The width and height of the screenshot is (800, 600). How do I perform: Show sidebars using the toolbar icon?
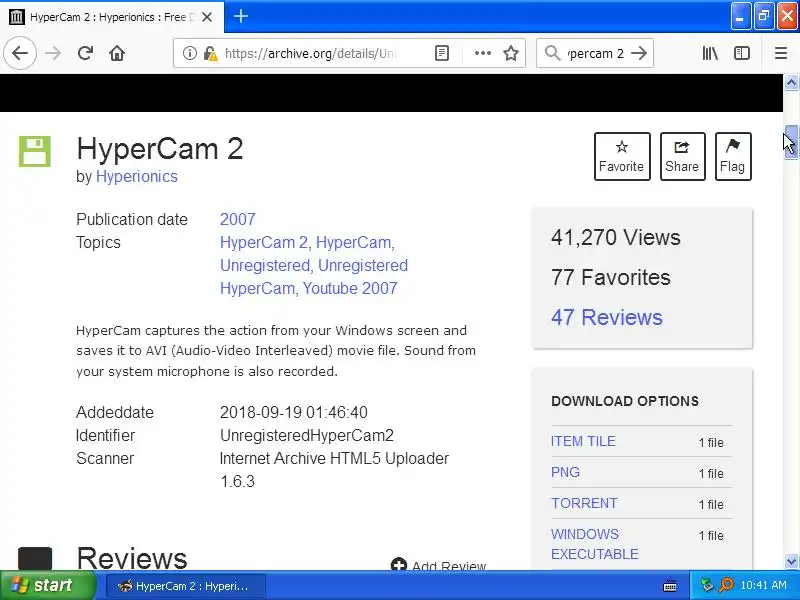click(x=742, y=53)
